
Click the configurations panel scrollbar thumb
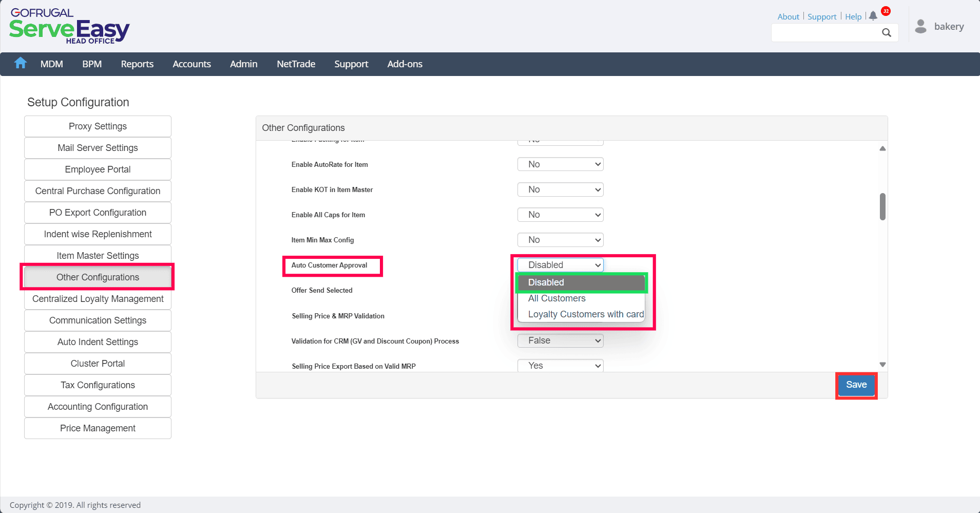click(882, 206)
